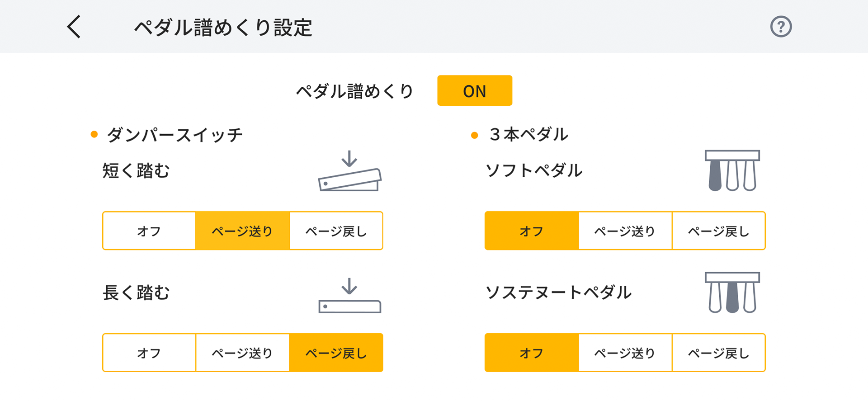868x401 pixels.
Task: Click the sostenuto pedal three-pedal icon
Action: coord(732,293)
